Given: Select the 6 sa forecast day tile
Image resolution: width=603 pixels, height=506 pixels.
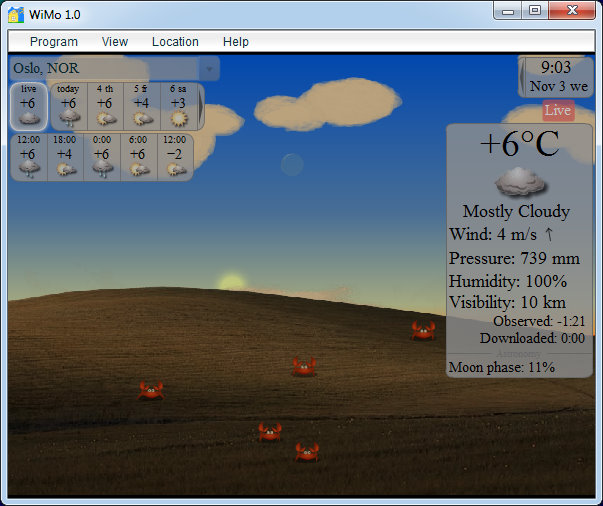Looking at the screenshot, I should pos(179,107).
